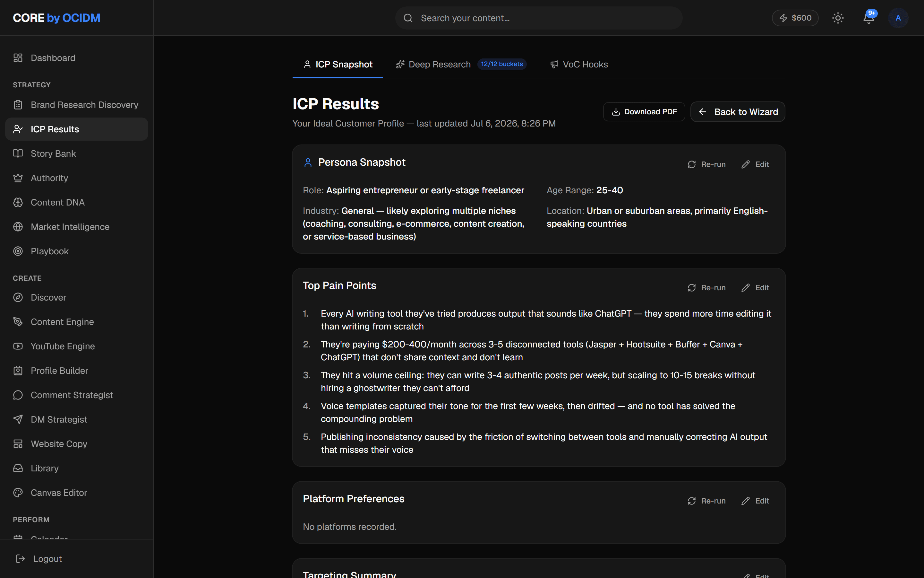Click the re-run icon for Platform Preferences
The height and width of the screenshot is (578, 924).
coord(692,501)
